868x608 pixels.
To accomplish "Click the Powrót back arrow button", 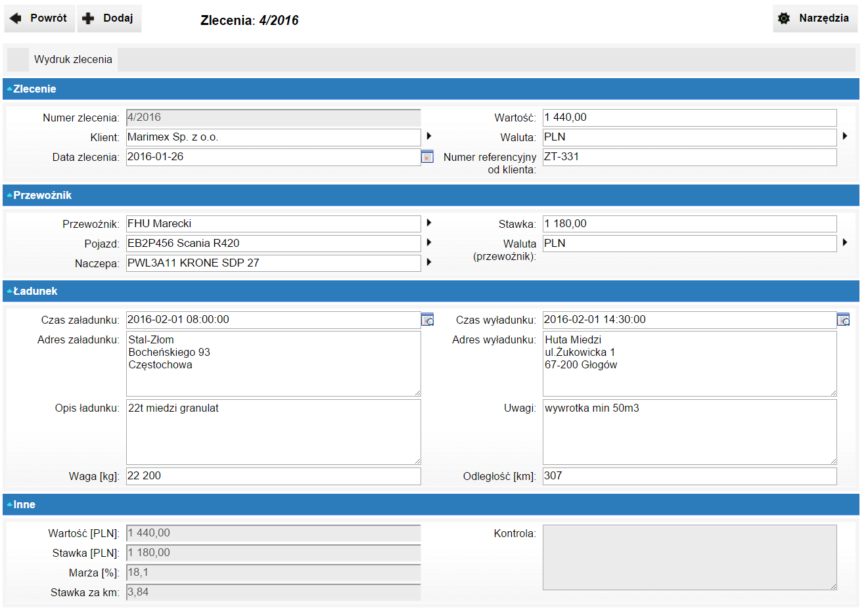I will click(39, 18).
